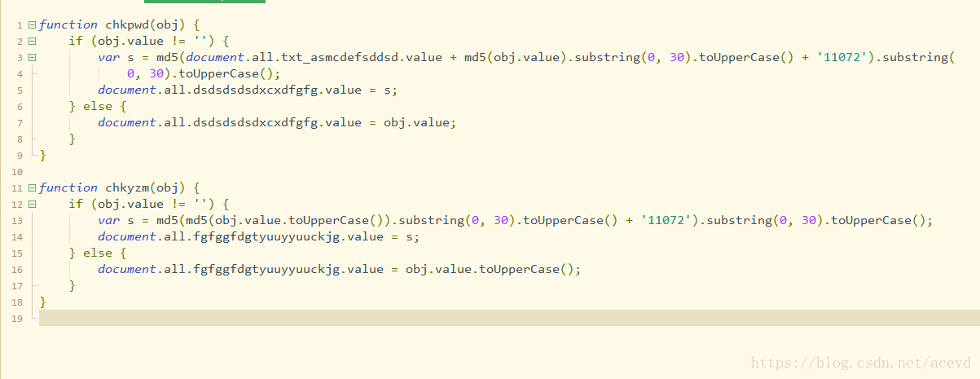Click line number 10 in the gutter

tap(17, 172)
